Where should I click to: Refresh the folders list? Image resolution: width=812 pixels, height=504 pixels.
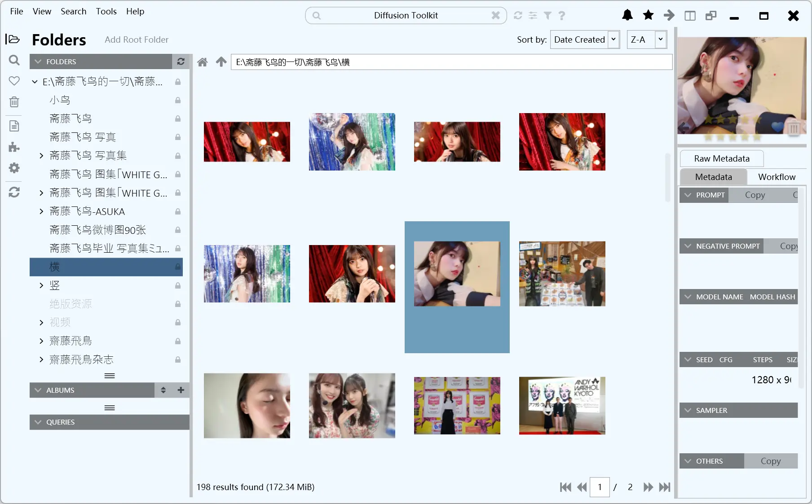[181, 61]
